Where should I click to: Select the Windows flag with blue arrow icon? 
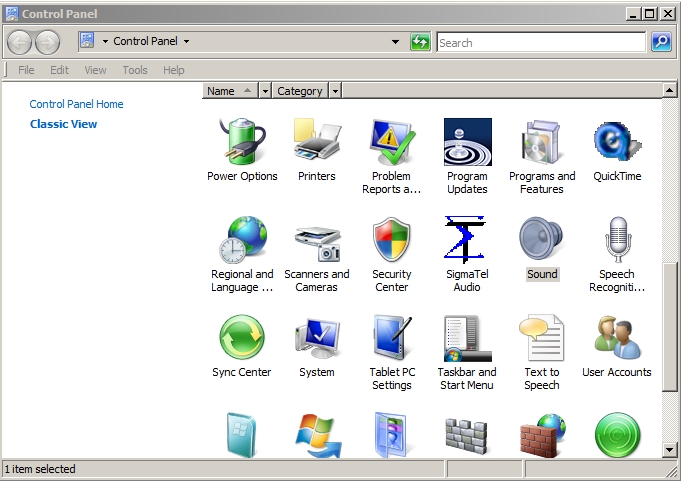pyautogui.click(x=317, y=435)
